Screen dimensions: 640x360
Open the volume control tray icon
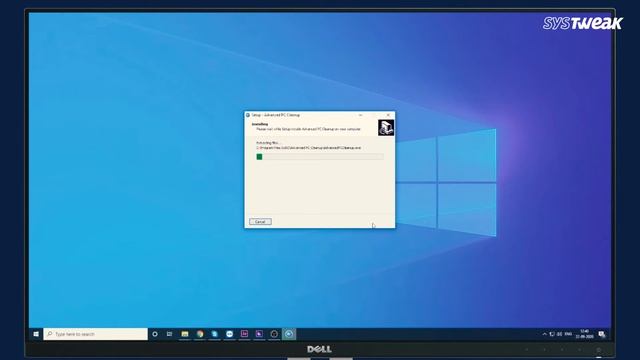559,334
